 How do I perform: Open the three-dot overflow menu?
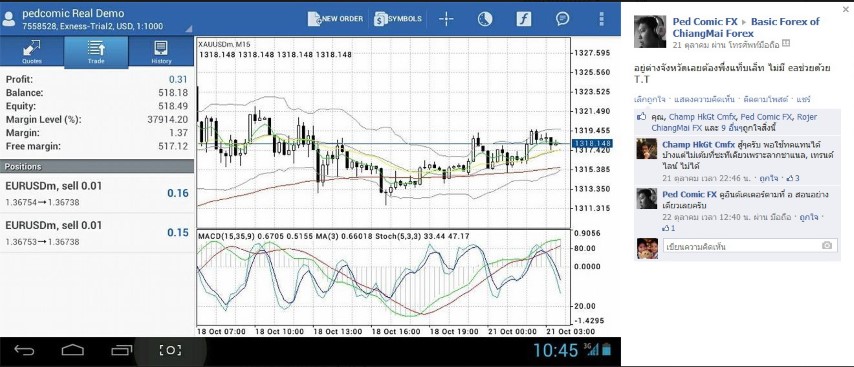[x=601, y=19]
